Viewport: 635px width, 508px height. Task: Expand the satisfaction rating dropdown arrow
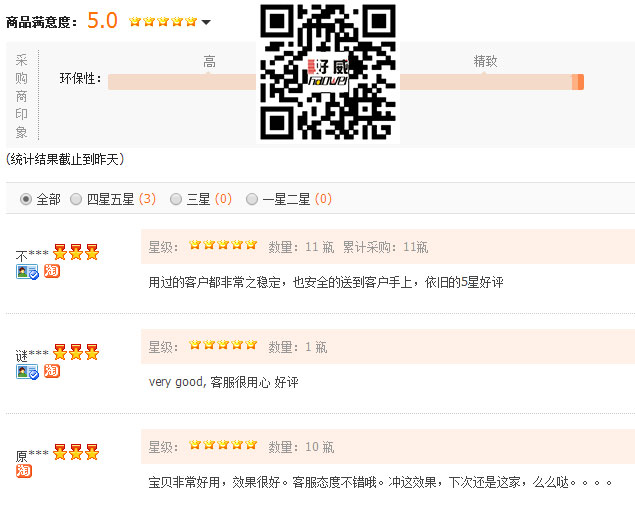coord(206,22)
